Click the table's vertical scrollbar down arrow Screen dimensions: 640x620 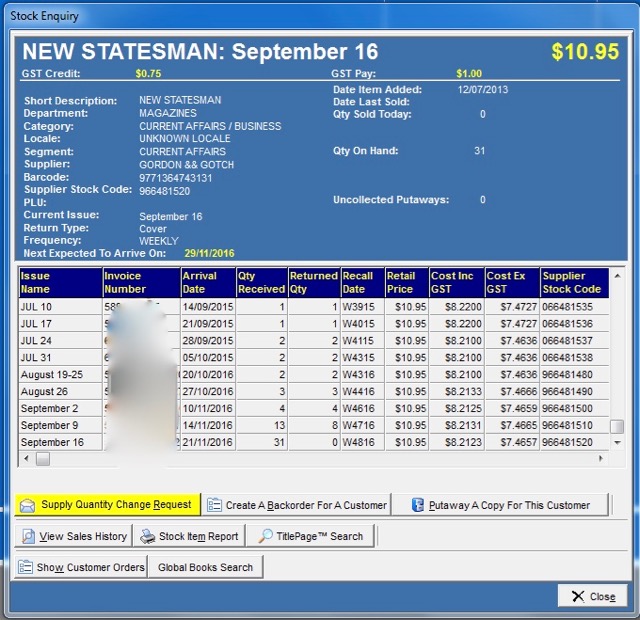tap(618, 442)
